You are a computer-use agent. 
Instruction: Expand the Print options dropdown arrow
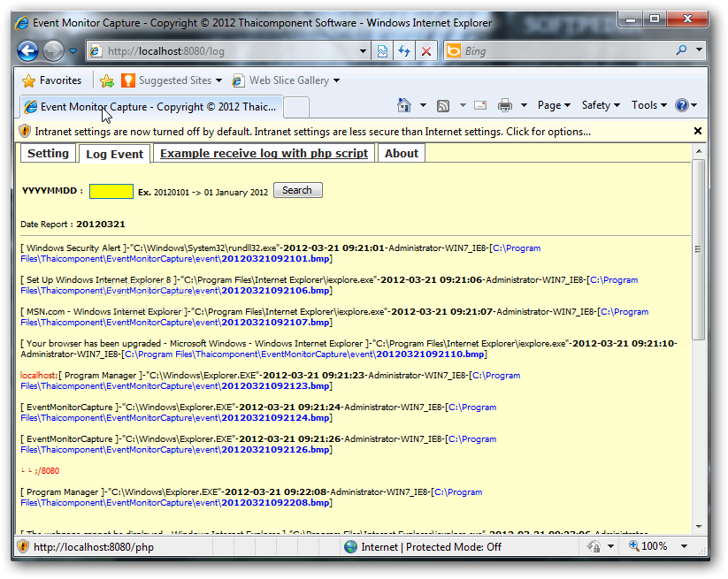524,105
